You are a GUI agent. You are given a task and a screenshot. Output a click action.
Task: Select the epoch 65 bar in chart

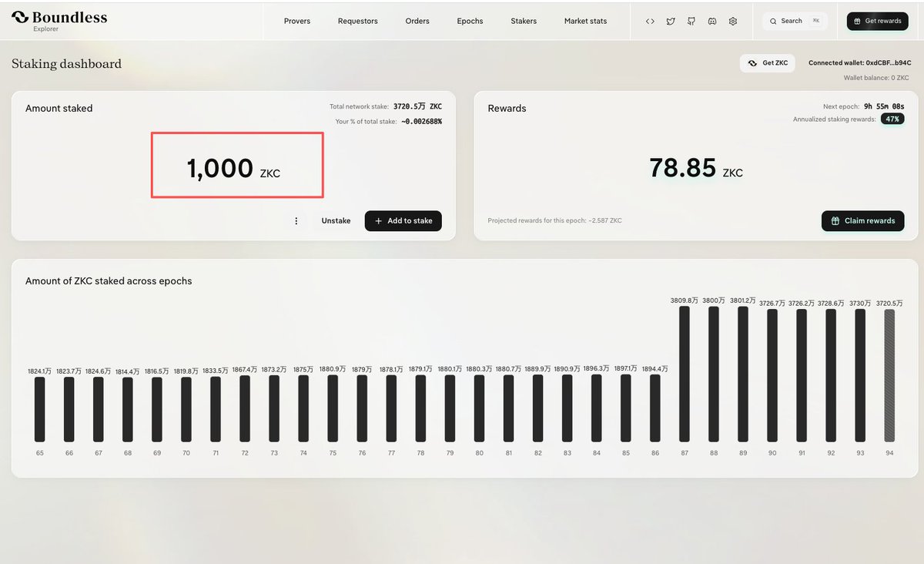pos(40,409)
